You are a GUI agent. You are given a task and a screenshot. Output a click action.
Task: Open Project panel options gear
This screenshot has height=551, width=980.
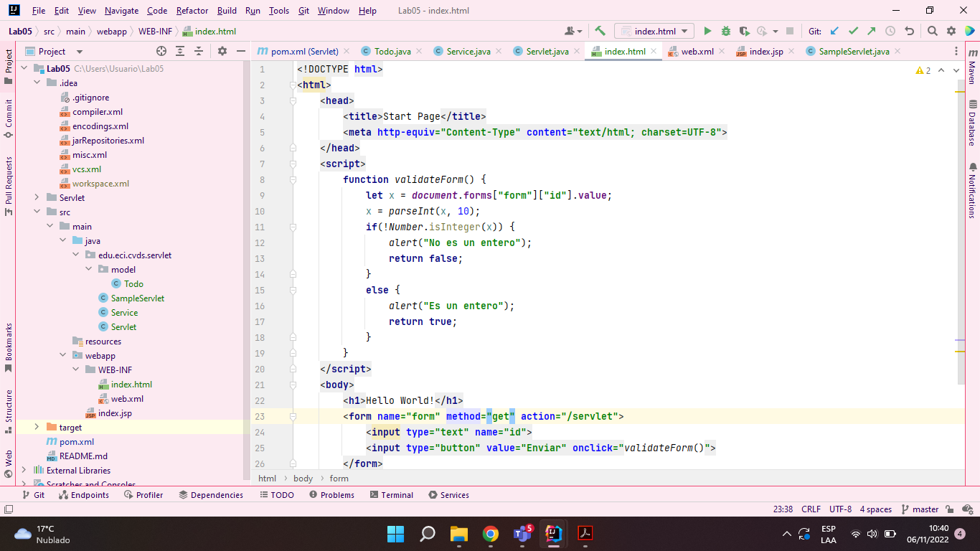[222, 51]
